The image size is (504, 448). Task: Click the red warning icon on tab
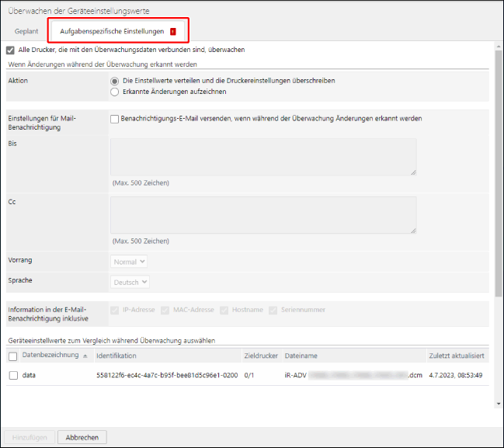(172, 32)
